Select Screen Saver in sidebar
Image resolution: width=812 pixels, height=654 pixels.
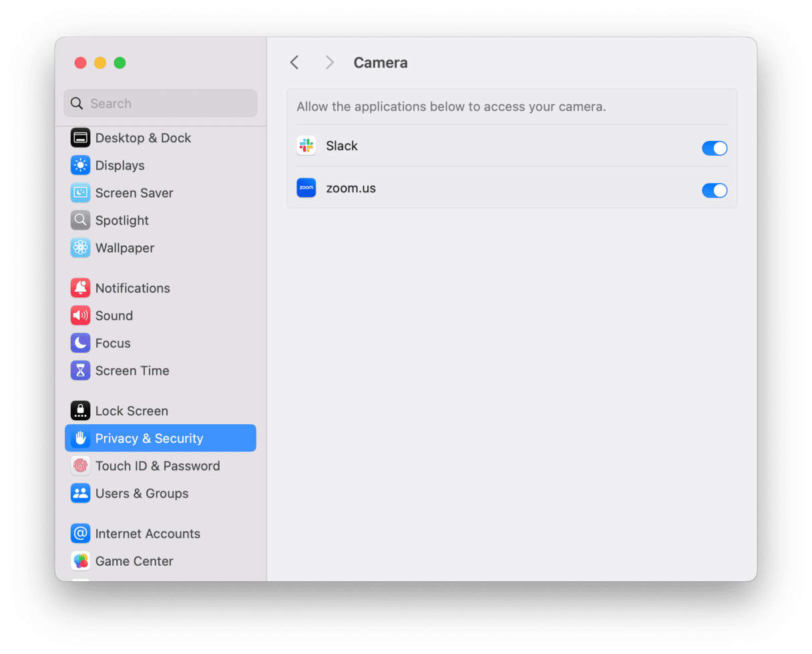coord(160,193)
